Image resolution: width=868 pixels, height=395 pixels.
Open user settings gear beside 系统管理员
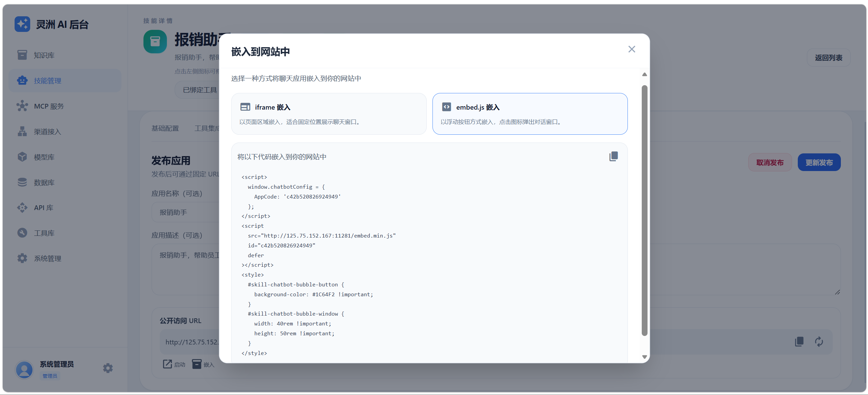tap(108, 368)
